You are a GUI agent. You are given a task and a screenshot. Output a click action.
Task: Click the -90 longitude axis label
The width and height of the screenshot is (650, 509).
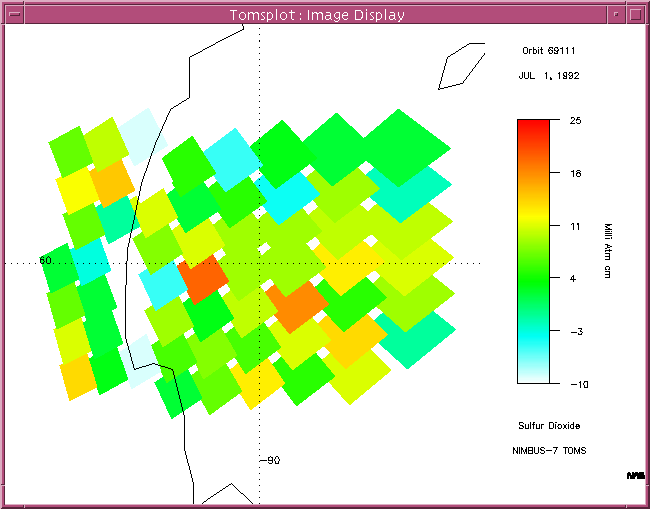270,460
